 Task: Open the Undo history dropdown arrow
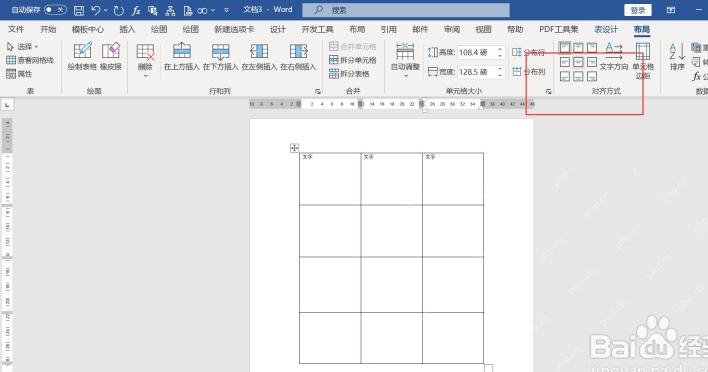click(x=106, y=10)
